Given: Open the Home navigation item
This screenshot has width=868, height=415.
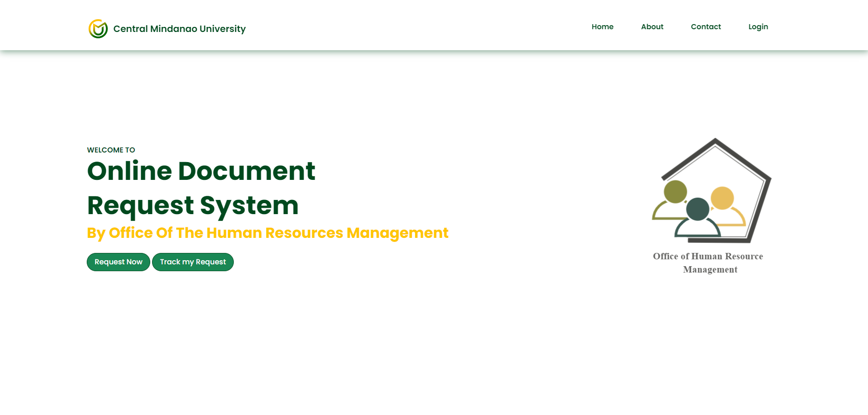Looking at the screenshot, I should (603, 26).
